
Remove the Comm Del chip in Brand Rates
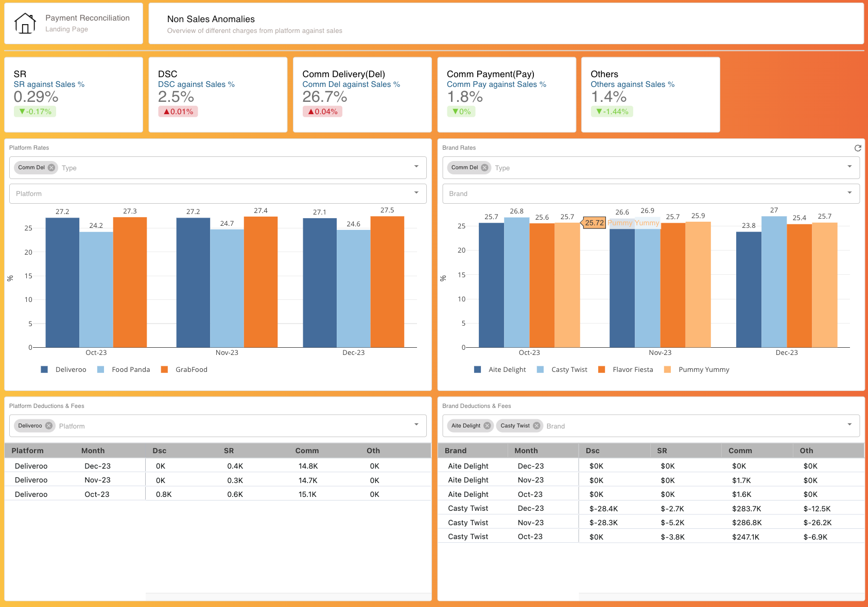tap(484, 168)
